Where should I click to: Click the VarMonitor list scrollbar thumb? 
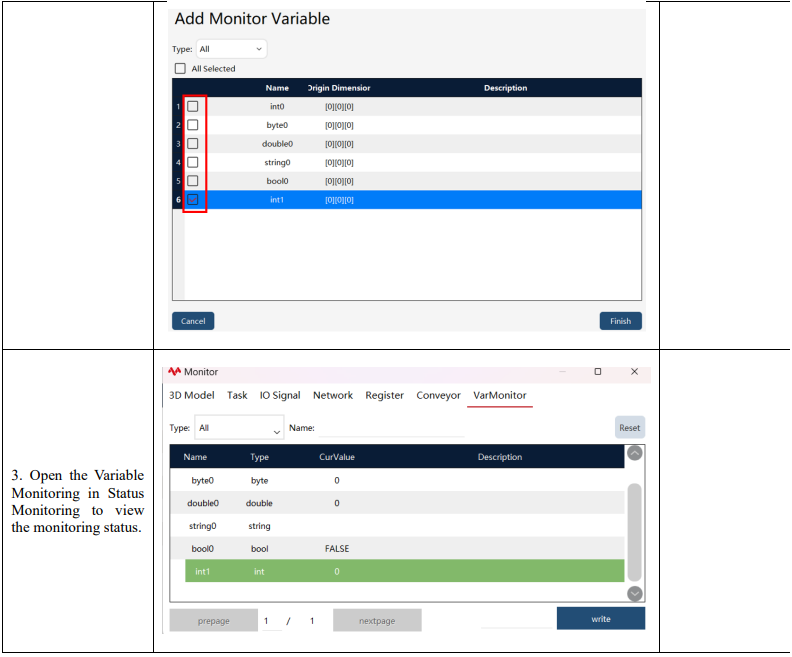pos(634,532)
